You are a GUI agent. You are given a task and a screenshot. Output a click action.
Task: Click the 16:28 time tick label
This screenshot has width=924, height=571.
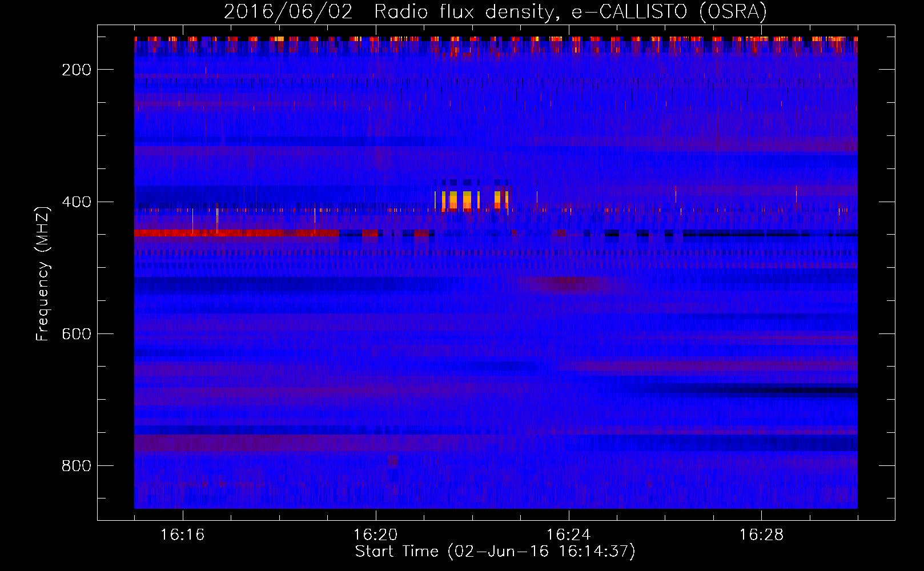pyautogui.click(x=761, y=535)
